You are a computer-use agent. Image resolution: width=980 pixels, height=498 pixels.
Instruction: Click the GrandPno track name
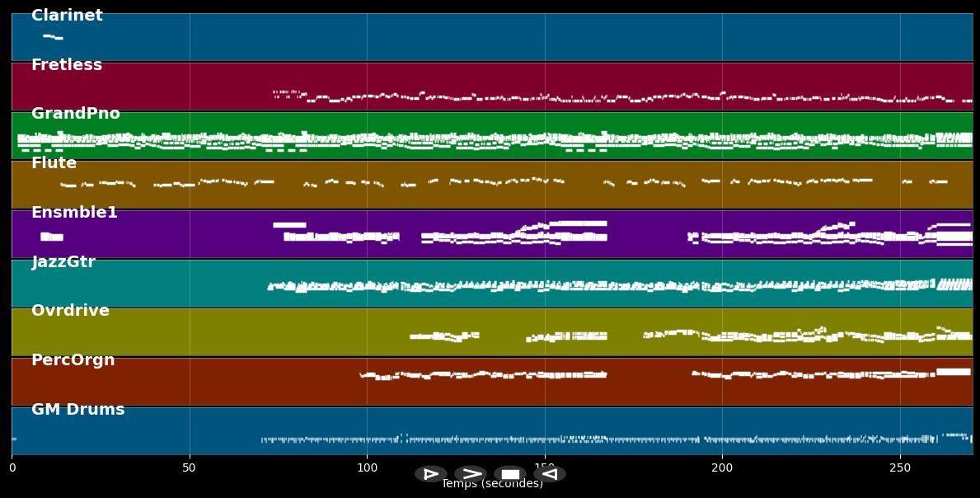coord(75,114)
